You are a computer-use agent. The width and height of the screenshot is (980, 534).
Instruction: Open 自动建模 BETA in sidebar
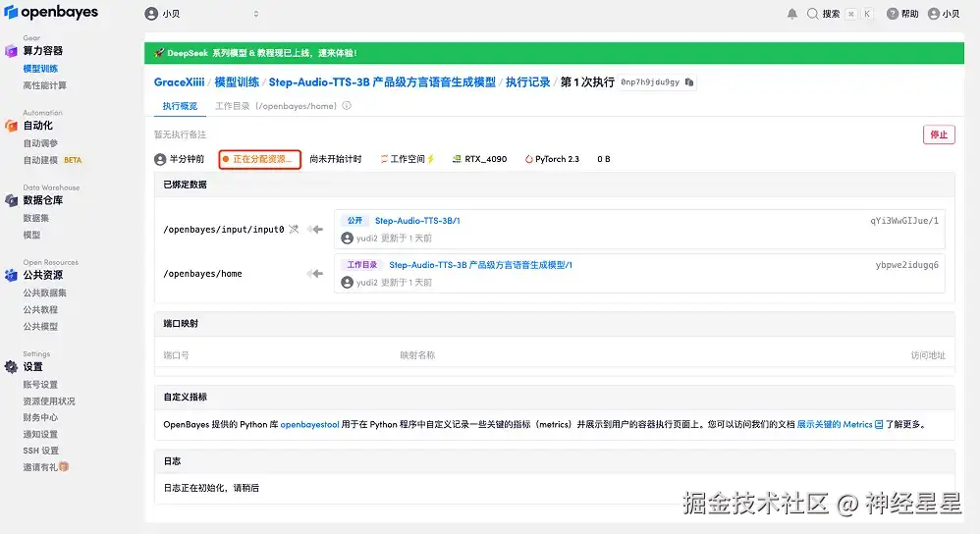[52, 160]
